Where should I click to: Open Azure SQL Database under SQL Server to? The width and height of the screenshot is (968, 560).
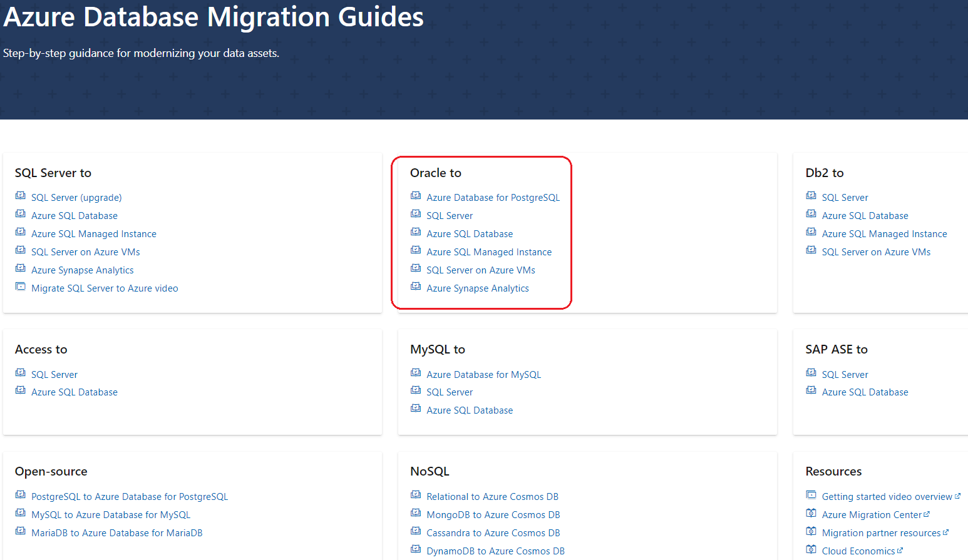[x=75, y=216]
